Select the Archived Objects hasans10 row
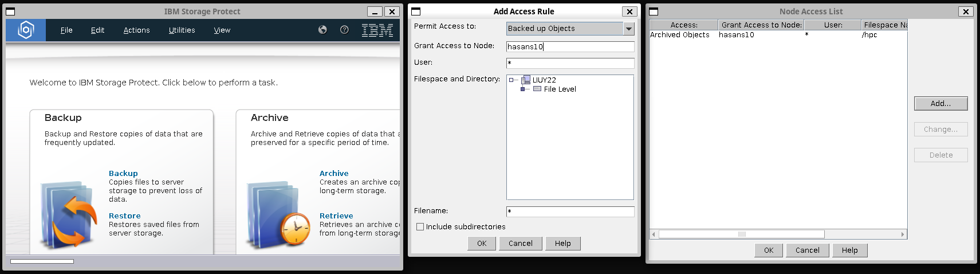 point(778,34)
